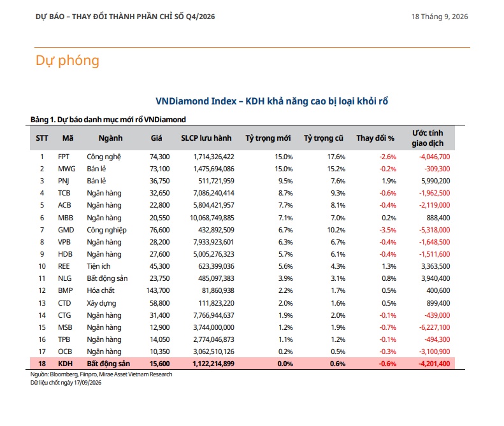
Task: Click change value '-2.6%' in FPT row
Action: 387,157
